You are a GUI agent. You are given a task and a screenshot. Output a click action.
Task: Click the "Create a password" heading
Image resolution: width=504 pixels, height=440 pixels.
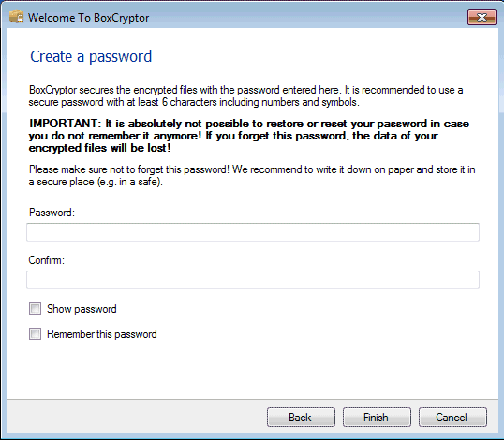91,57
